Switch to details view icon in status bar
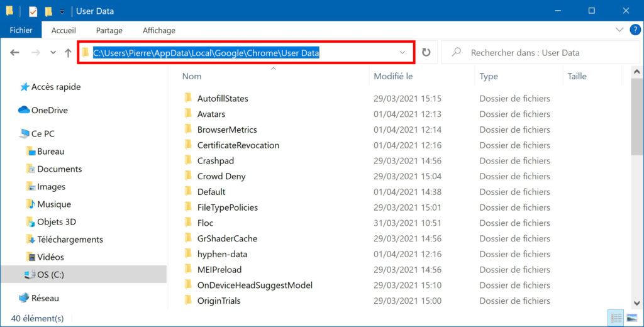644x327 pixels. pyautogui.click(x=616, y=318)
